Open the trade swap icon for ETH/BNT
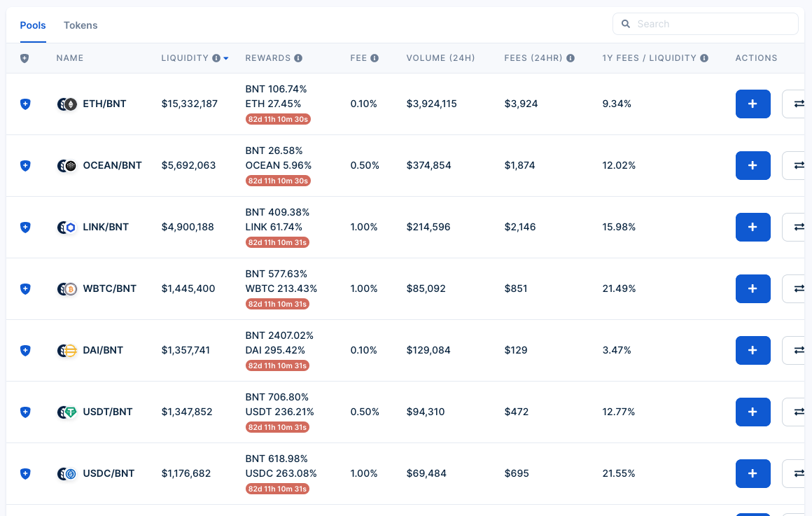Viewport: 812px width, 516px height. [x=798, y=104]
